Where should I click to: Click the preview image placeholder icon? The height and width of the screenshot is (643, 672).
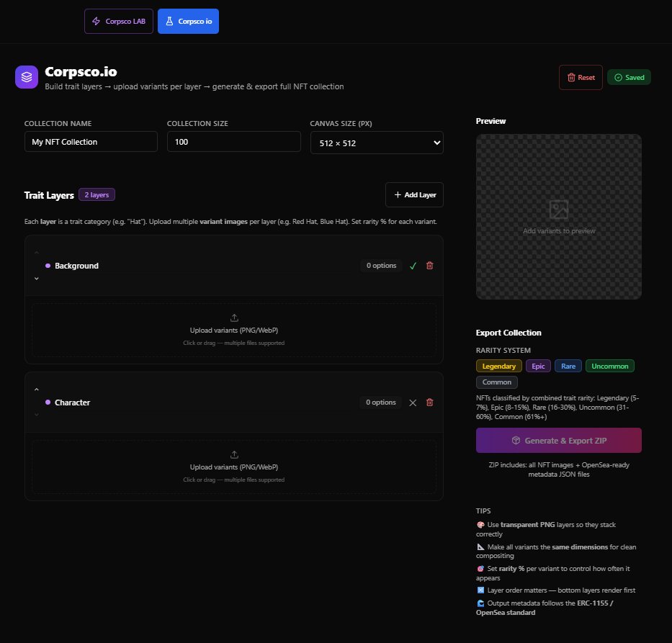(x=559, y=210)
